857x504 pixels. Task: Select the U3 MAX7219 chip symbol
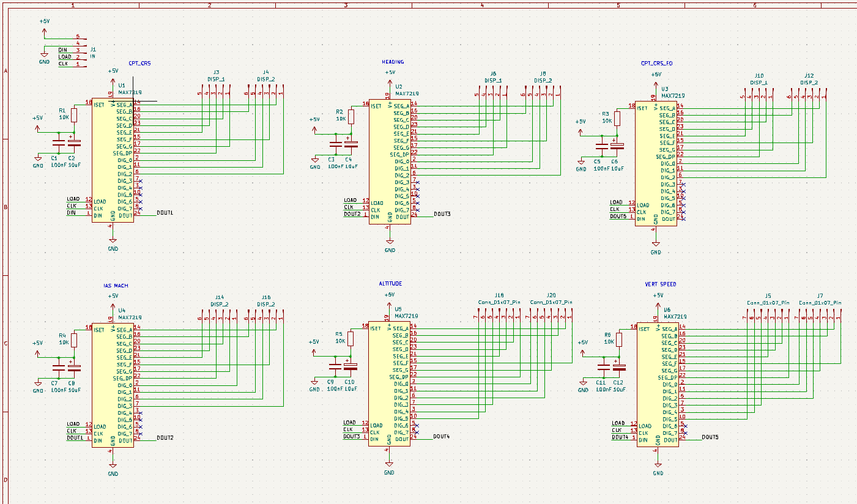[655, 164]
